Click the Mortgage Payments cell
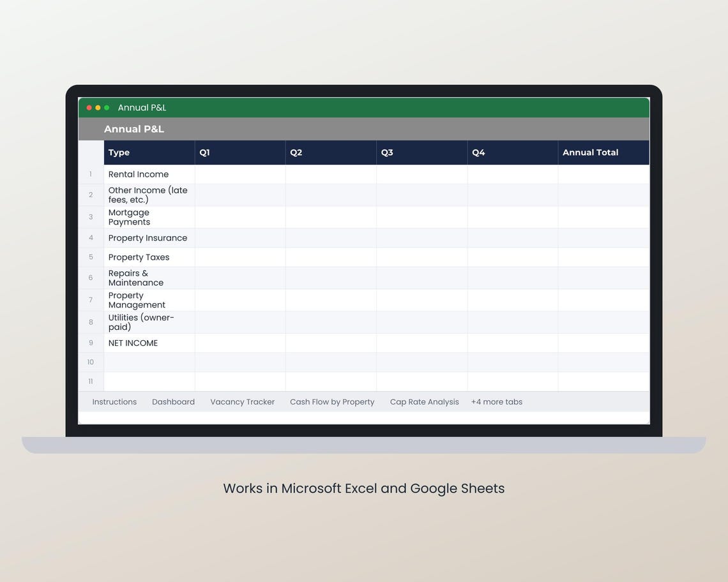728x582 pixels. [149, 217]
